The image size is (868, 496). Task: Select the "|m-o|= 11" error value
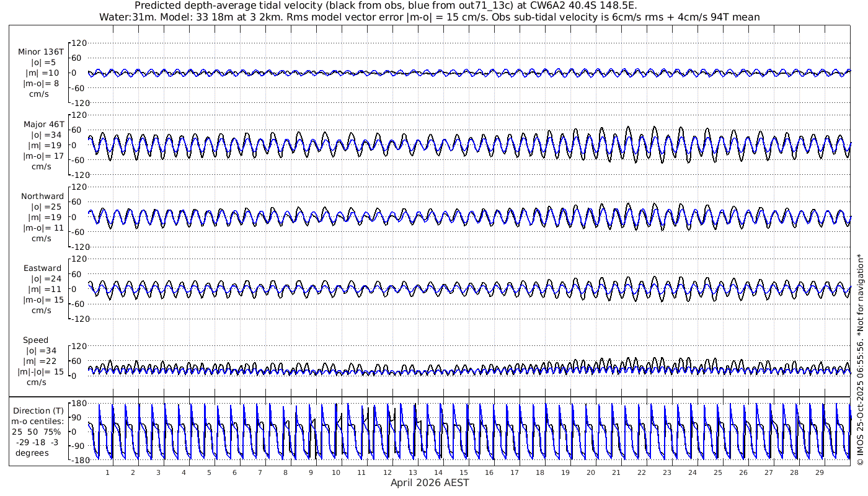43,228
